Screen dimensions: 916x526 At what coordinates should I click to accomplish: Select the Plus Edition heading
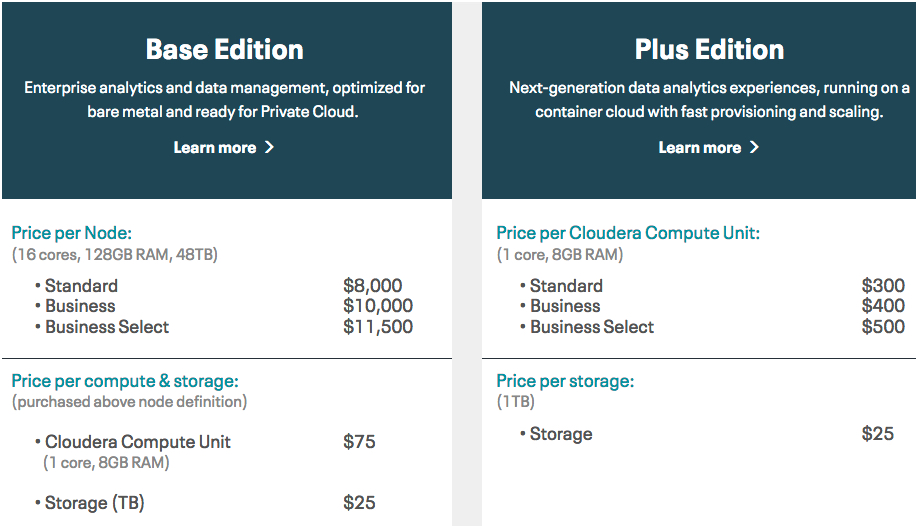(x=709, y=49)
